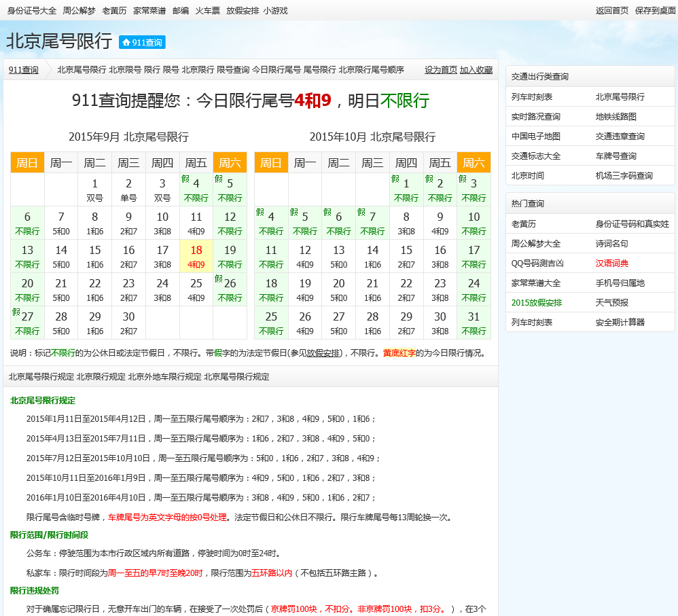Click 返回首页 in the top right

(x=612, y=11)
